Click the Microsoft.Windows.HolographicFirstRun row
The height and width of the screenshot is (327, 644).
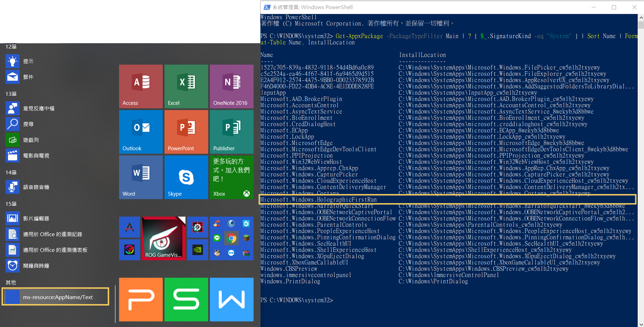448,199
